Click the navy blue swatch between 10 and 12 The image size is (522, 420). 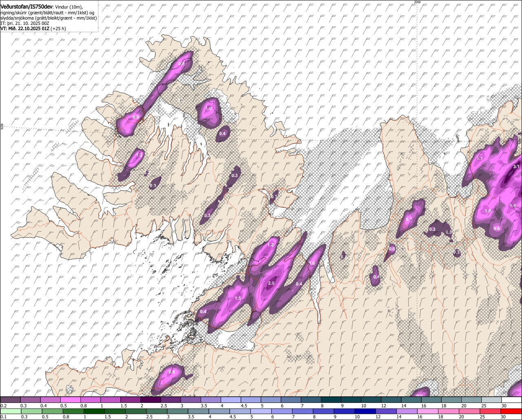click(x=371, y=411)
